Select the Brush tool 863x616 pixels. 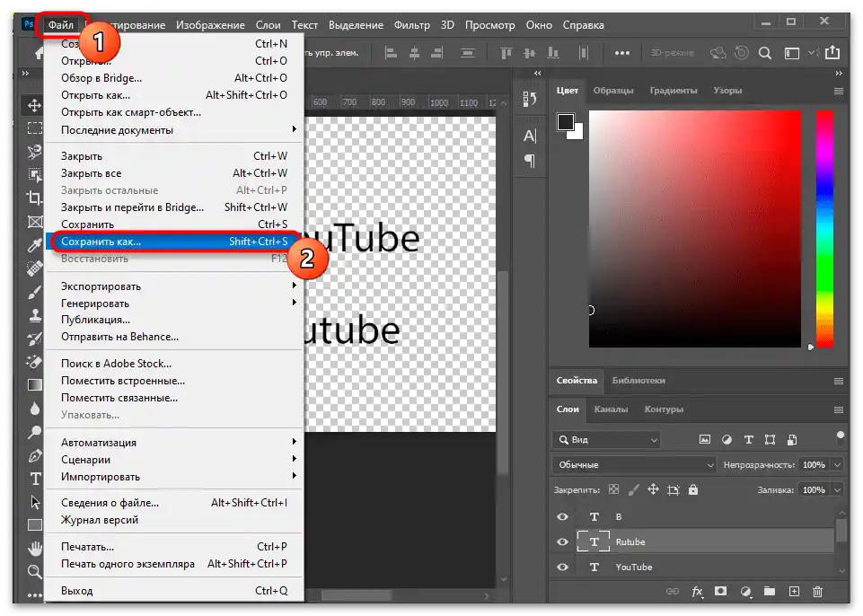(x=35, y=292)
